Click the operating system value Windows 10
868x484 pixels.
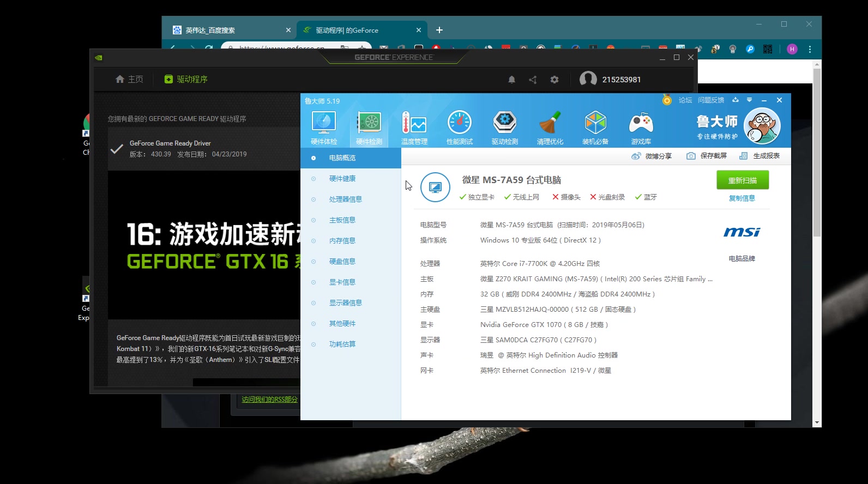point(540,240)
